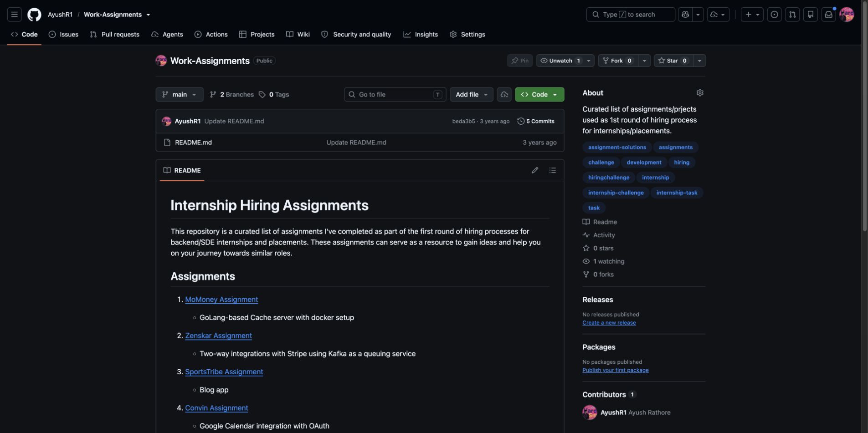Toggle Unwatch for this repository

pyautogui.click(x=560, y=61)
